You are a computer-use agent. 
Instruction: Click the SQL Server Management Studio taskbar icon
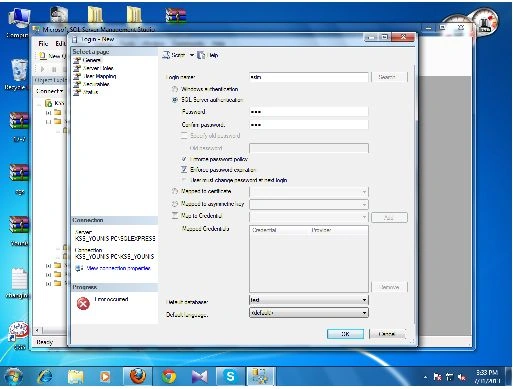(x=260, y=377)
